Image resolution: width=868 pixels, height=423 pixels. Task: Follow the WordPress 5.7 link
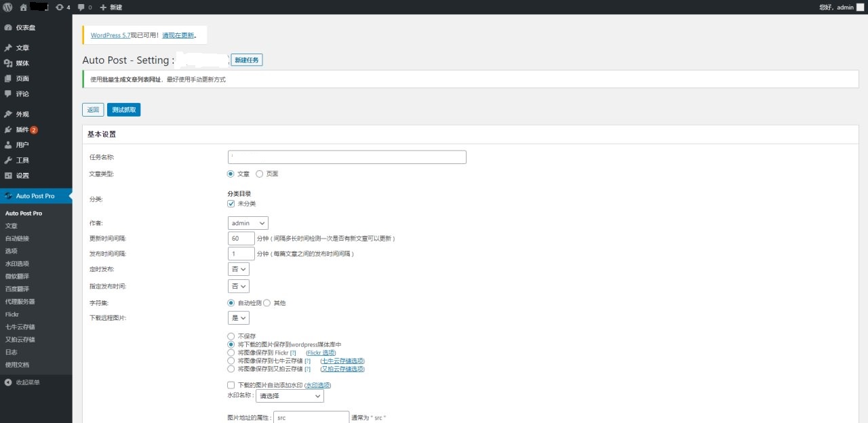pyautogui.click(x=111, y=35)
